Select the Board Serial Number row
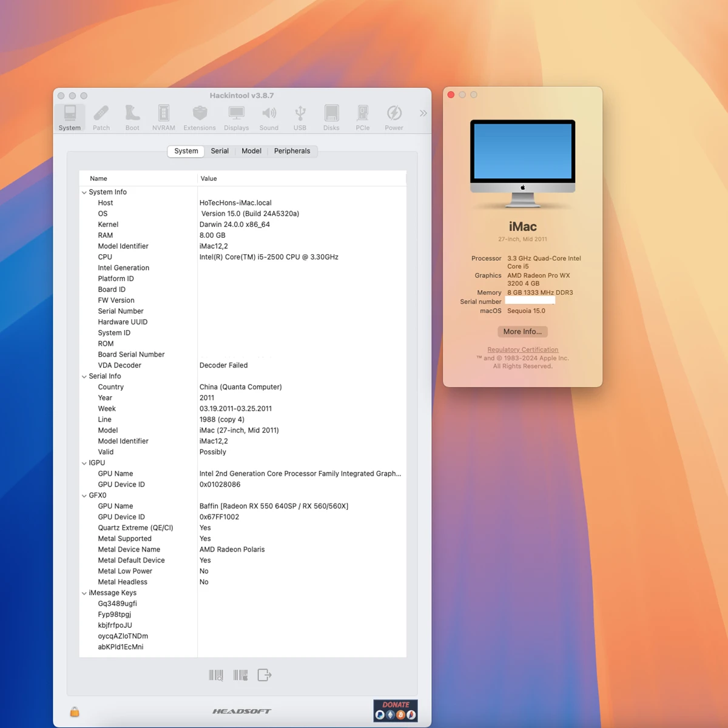The width and height of the screenshot is (728, 728). tap(243, 354)
